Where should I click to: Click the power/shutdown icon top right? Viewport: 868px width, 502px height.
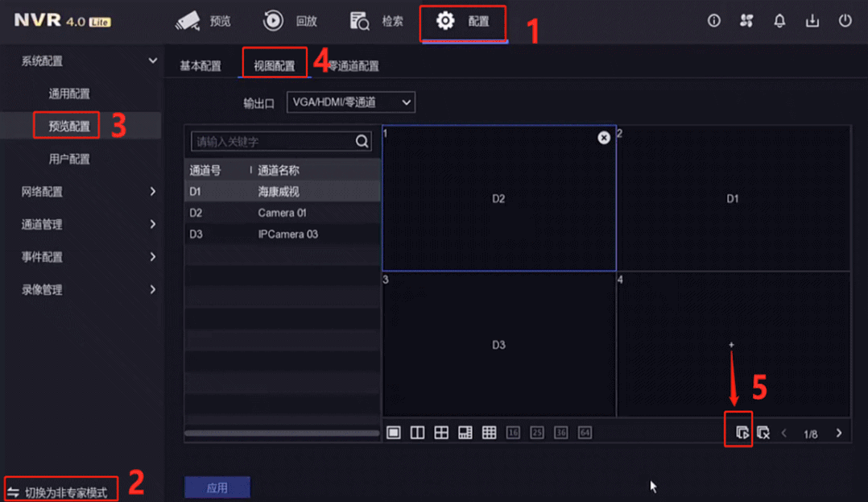click(x=845, y=21)
